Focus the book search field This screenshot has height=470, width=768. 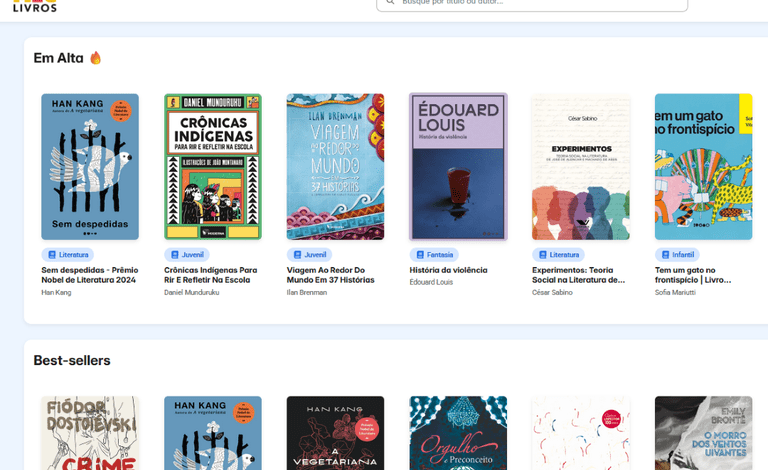pyautogui.click(x=540, y=3)
